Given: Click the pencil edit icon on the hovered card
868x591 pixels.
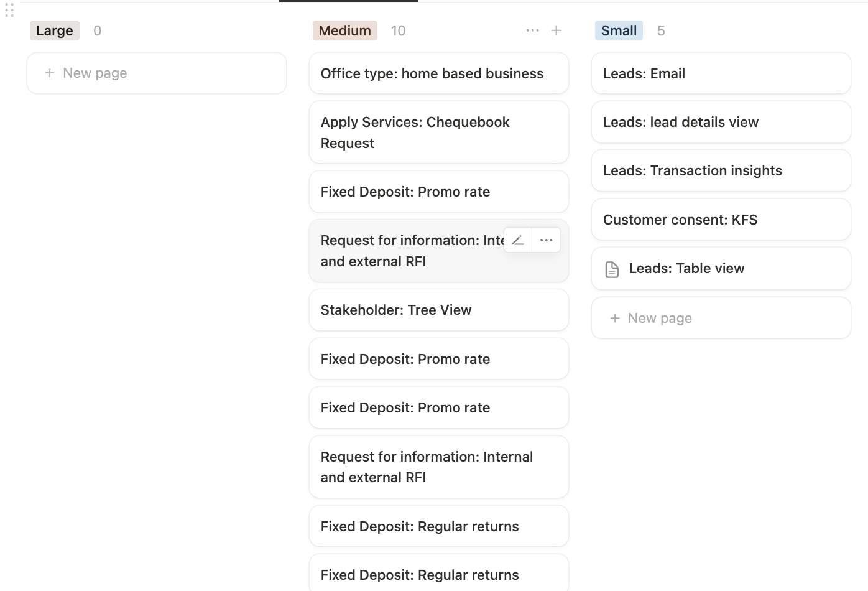Looking at the screenshot, I should [518, 240].
